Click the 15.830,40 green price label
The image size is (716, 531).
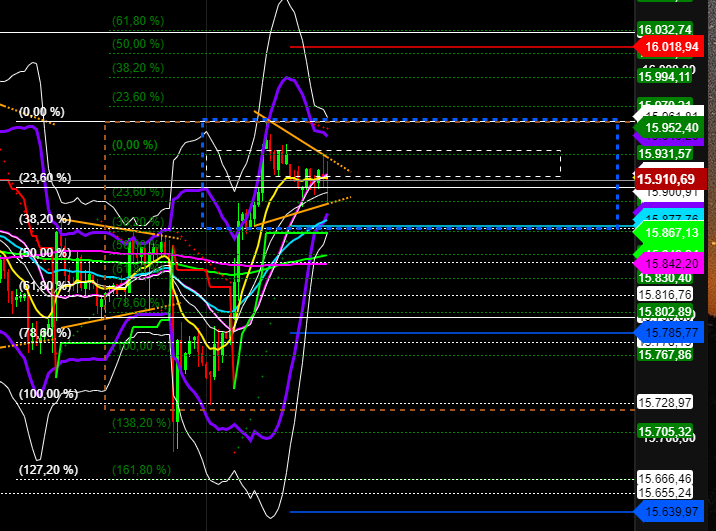[x=664, y=278]
